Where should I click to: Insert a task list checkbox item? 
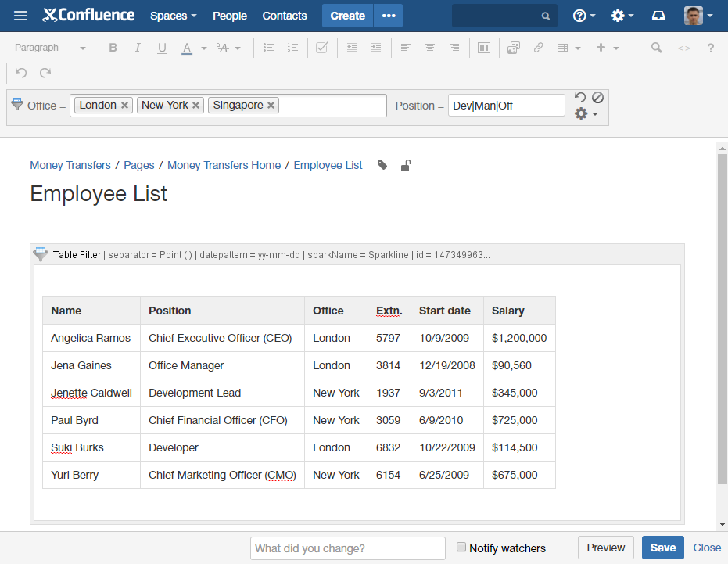321,48
